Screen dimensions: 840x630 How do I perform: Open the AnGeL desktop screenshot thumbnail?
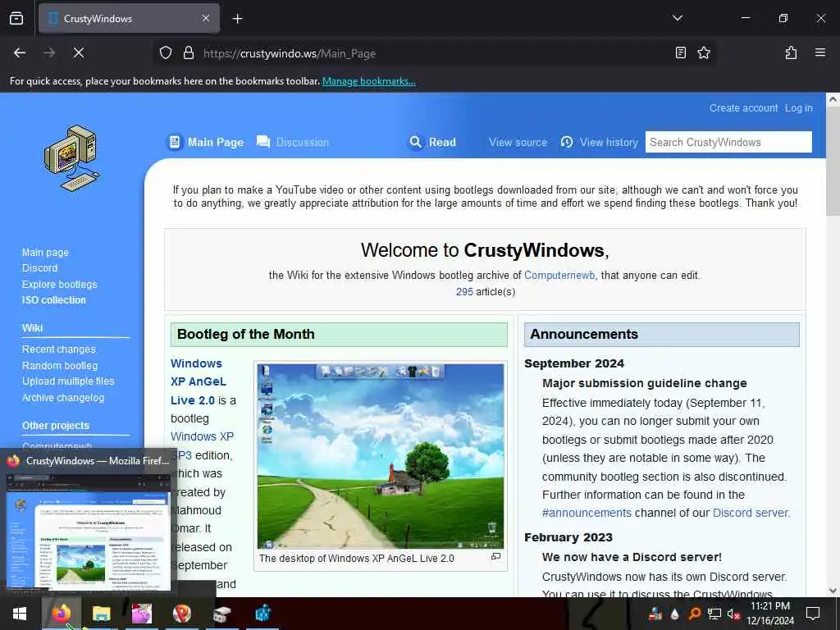pos(381,456)
